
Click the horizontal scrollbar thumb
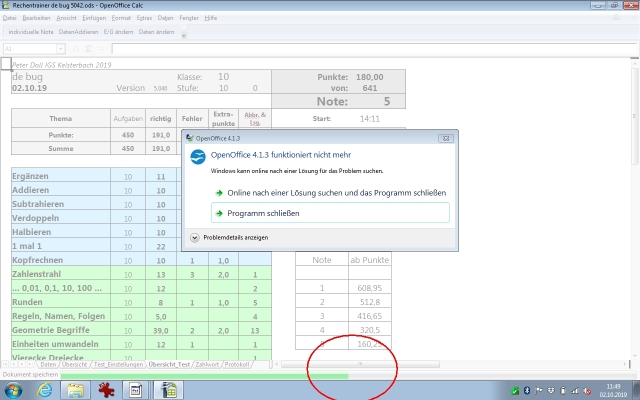click(x=360, y=364)
